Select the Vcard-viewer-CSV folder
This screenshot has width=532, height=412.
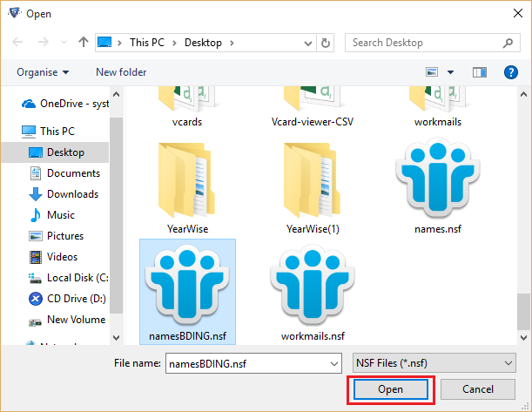point(313,106)
